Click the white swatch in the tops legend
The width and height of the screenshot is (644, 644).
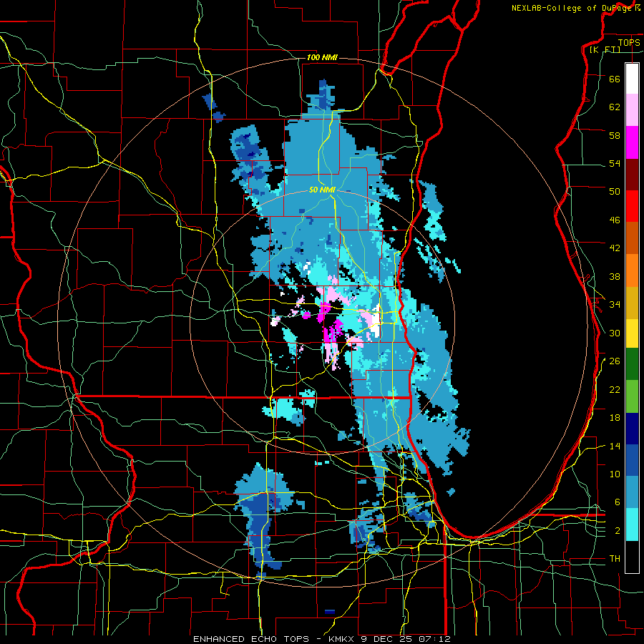632,79
